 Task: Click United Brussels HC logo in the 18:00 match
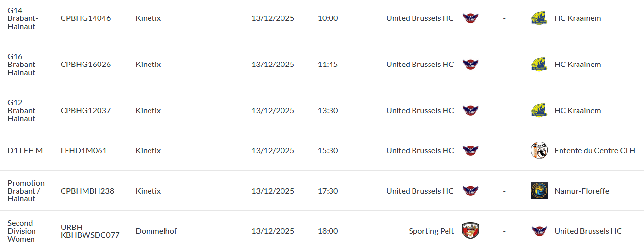(539, 231)
